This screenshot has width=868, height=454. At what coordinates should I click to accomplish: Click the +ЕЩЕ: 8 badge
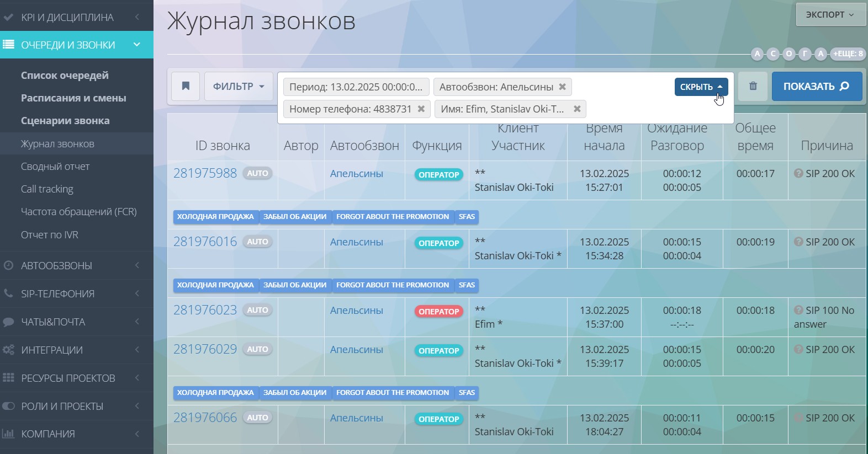848,54
